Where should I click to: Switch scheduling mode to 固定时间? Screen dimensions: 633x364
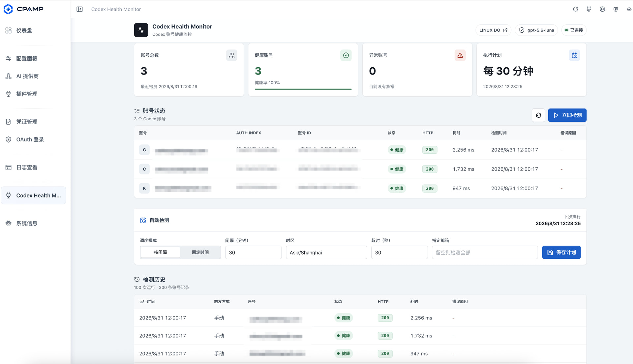coord(200,252)
